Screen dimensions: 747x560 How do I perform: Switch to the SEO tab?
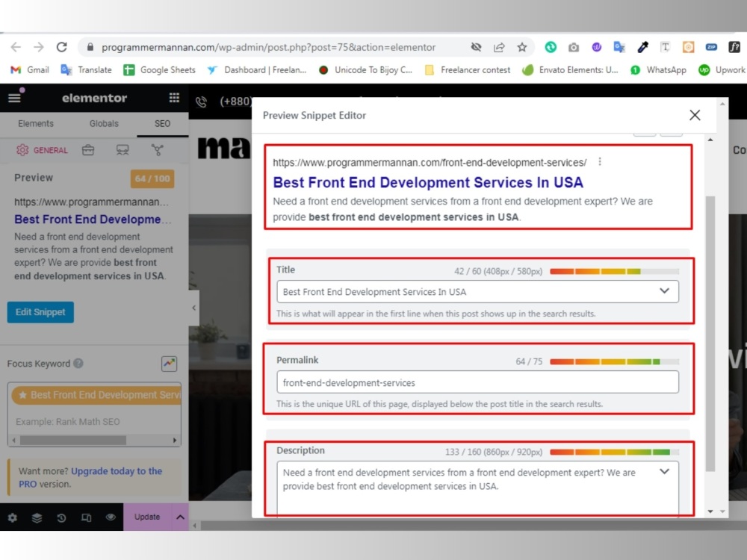pyautogui.click(x=162, y=123)
